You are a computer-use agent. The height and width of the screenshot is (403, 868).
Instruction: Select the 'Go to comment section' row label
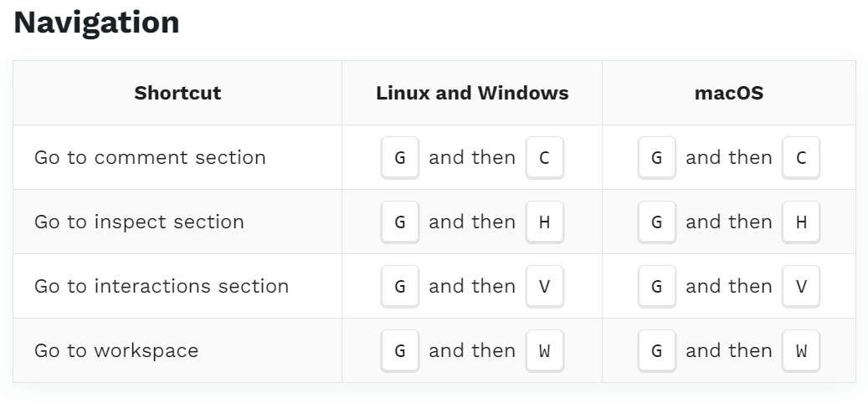150,157
